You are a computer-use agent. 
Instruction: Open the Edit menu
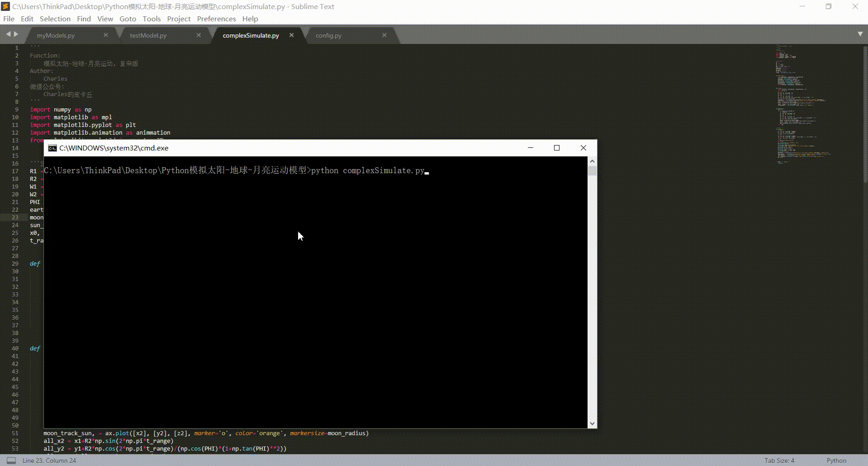27,19
